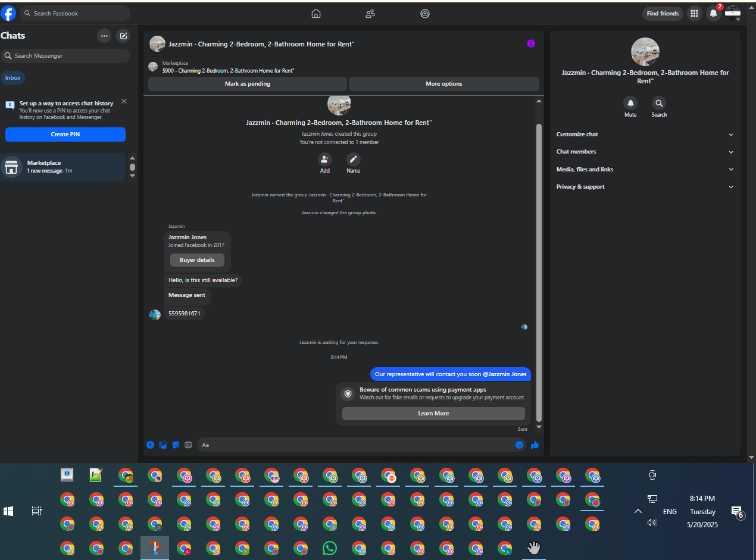Open Windows Task View

coord(36,511)
